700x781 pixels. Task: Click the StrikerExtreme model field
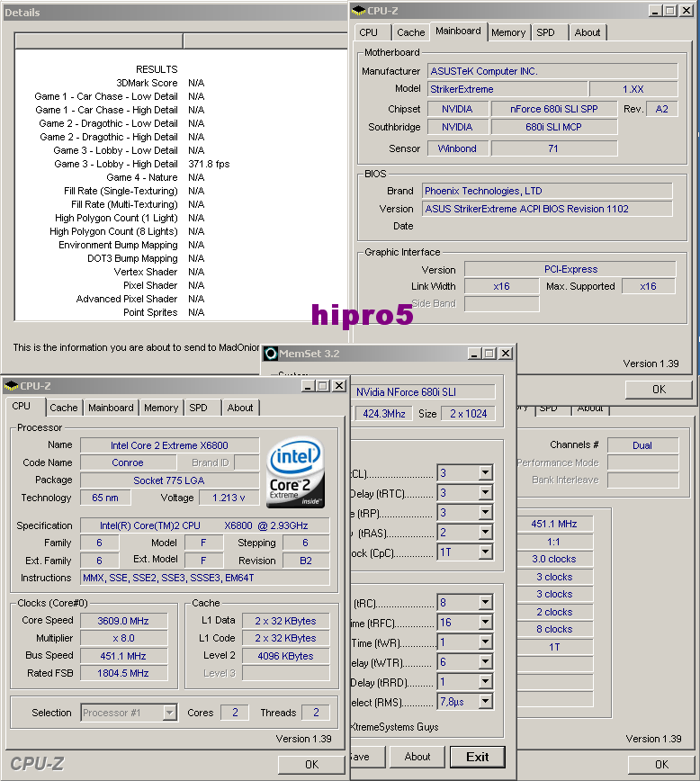pyautogui.click(x=507, y=89)
